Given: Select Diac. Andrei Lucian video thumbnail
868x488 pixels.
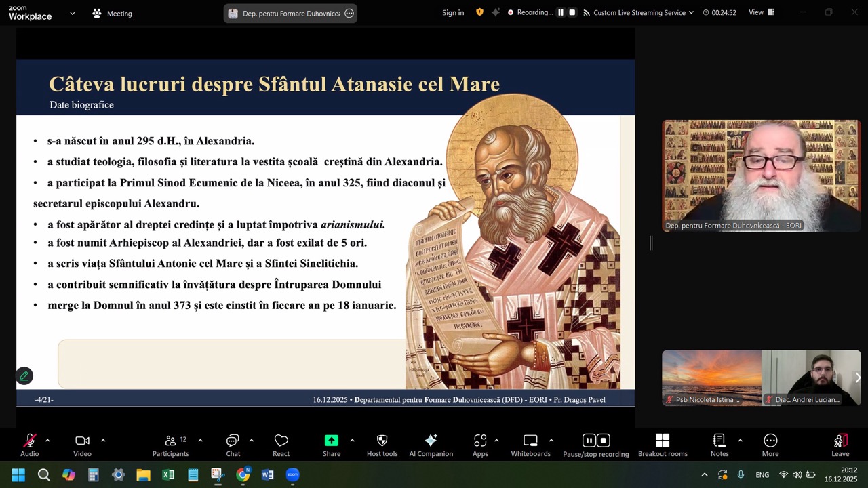Looking at the screenshot, I should [811, 378].
